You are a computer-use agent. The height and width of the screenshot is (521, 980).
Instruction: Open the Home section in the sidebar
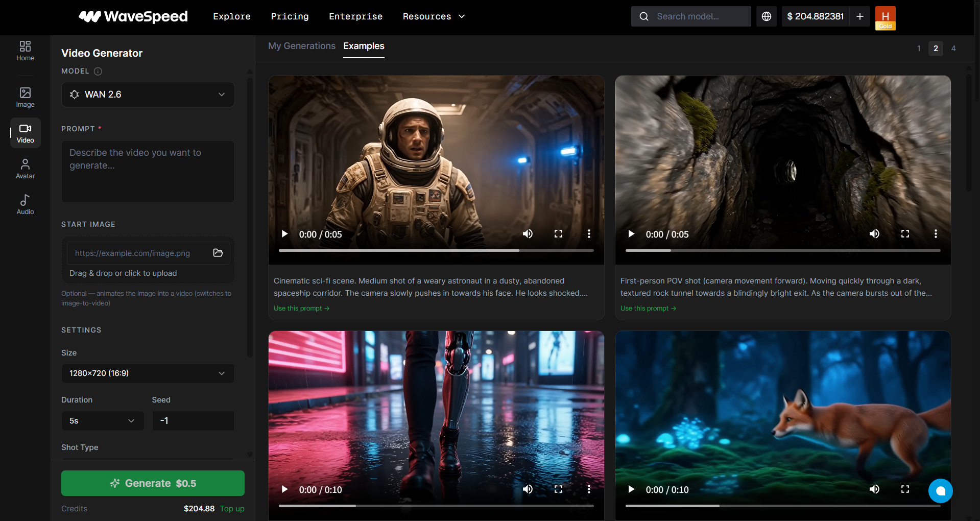coord(25,51)
